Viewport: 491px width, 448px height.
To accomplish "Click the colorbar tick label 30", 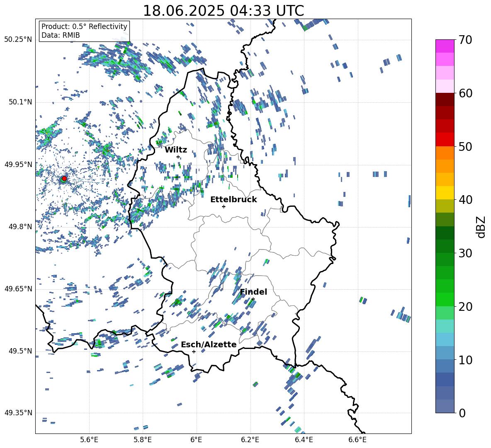I will (x=466, y=253).
